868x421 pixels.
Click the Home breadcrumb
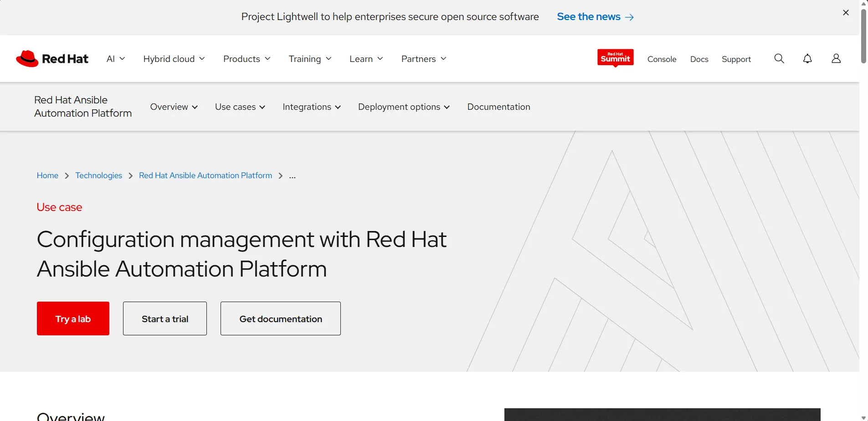click(x=47, y=175)
